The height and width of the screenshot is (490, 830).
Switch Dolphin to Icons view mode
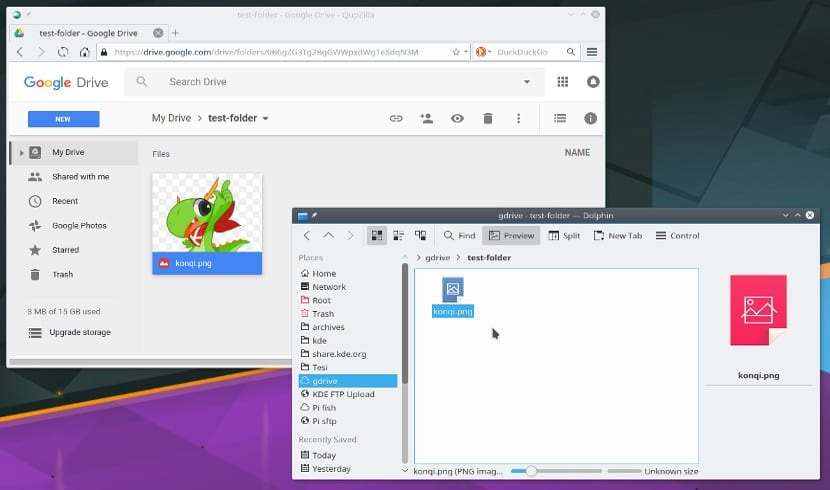tap(377, 235)
